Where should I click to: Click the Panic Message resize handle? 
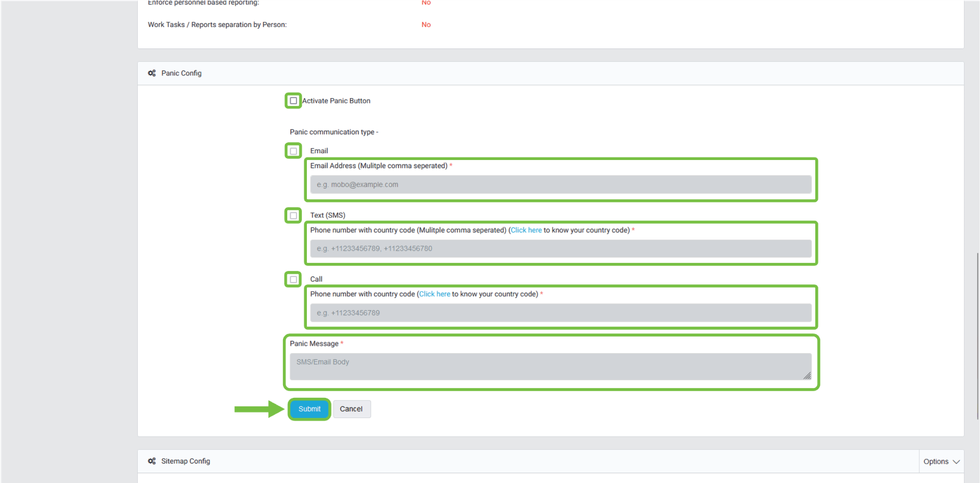807,376
